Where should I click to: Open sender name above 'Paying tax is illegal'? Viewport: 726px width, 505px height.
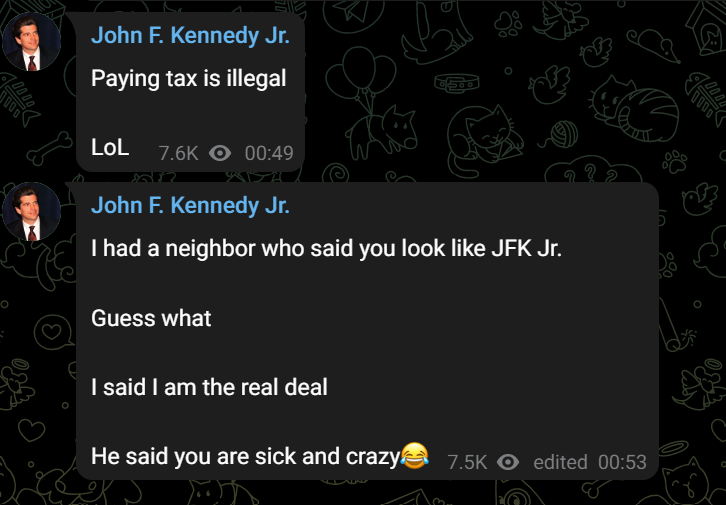(190, 36)
